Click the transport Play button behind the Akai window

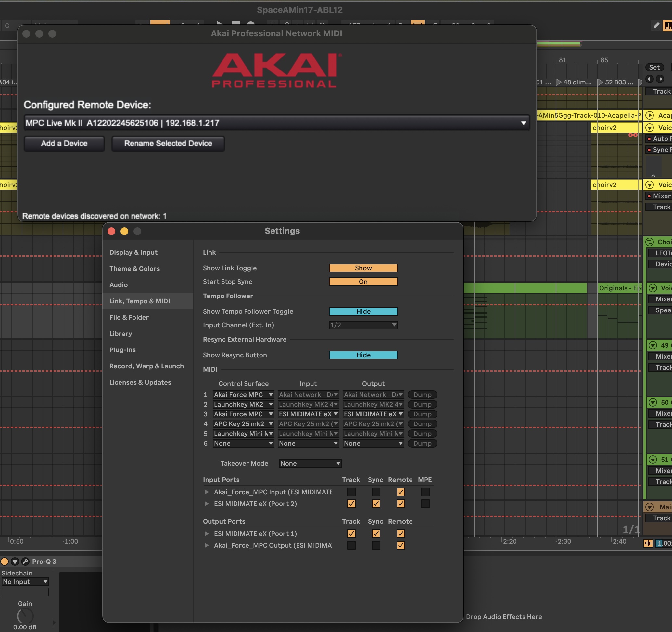[219, 23]
